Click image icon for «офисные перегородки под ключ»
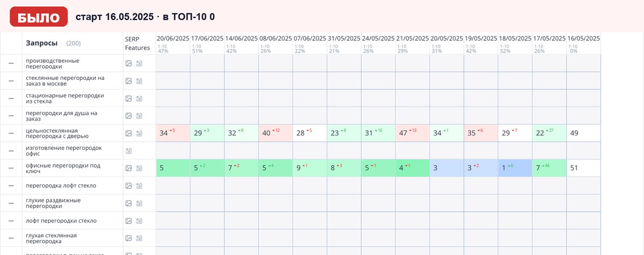This screenshot has height=255, width=644. coord(128,168)
